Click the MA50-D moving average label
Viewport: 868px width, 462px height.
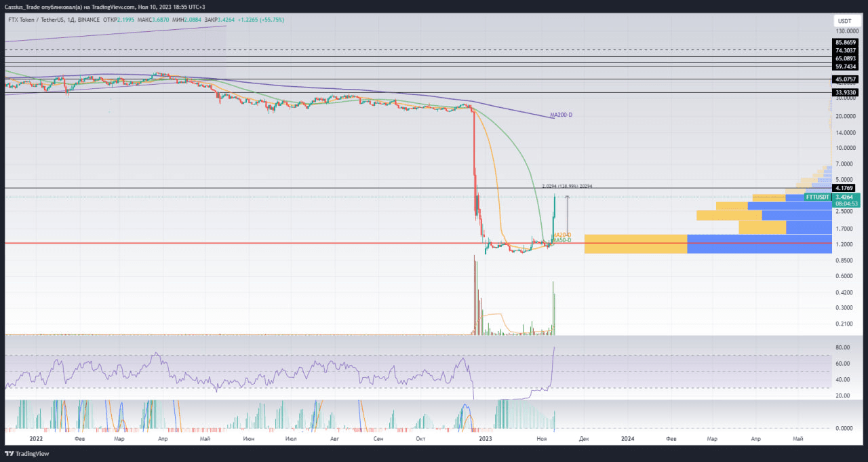click(561, 240)
